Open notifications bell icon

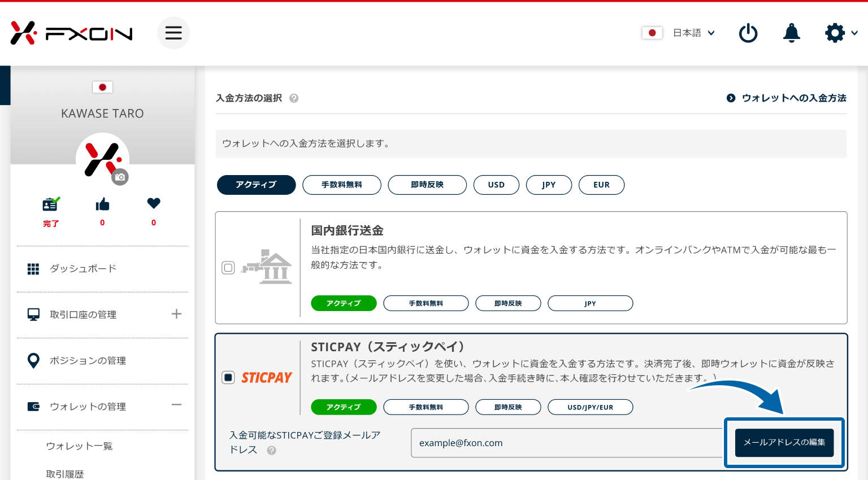pos(791,33)
